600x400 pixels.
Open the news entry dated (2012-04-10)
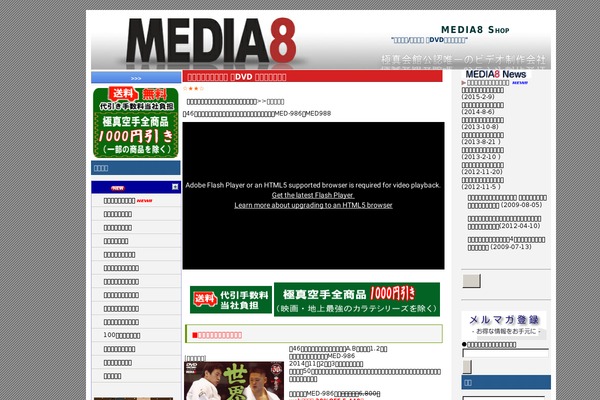point(504,222)
